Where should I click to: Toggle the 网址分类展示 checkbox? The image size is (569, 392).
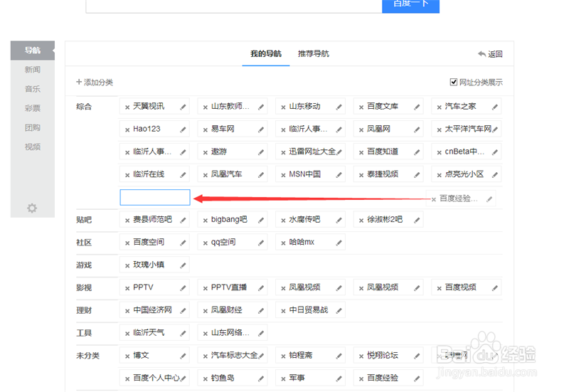tap(454, 82)
